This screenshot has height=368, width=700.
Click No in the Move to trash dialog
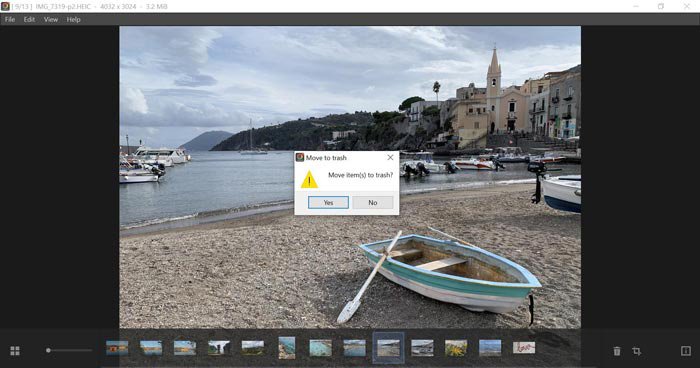pyautogui.click(x=373, y=202)
